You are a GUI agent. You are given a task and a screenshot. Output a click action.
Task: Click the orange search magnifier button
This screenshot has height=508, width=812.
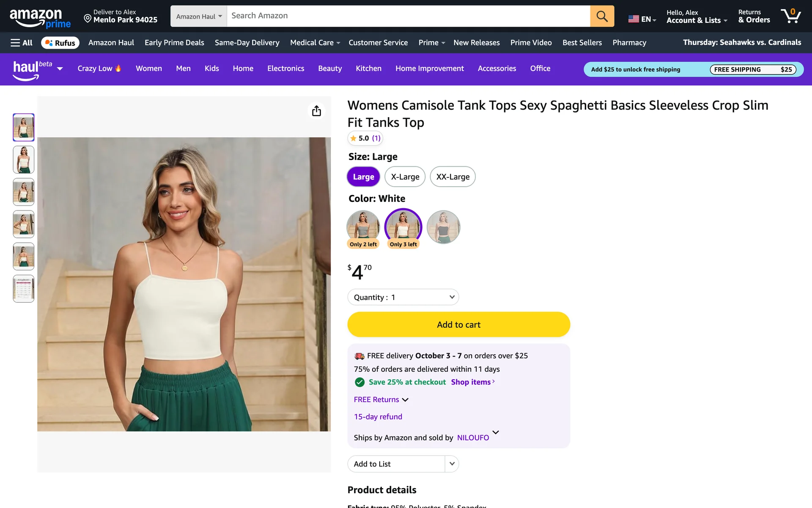(602, 16)
